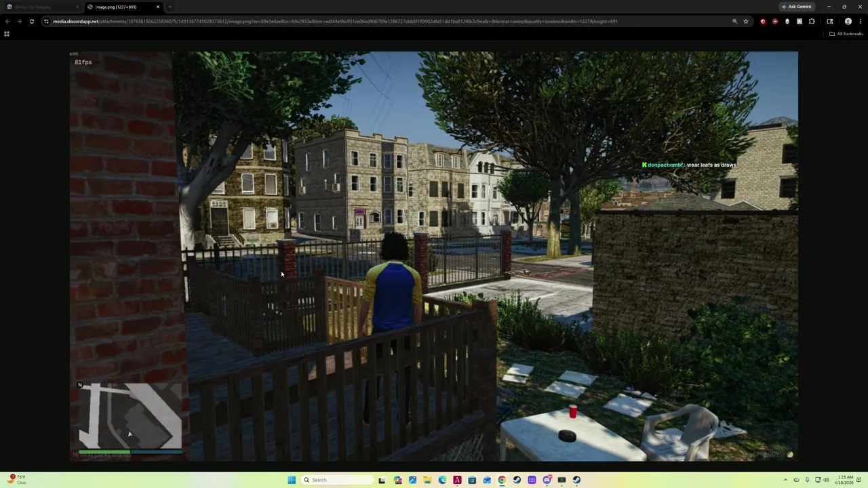868x488 pixels.
Task: Click the taskbar Search box
Action: point(338,480)
